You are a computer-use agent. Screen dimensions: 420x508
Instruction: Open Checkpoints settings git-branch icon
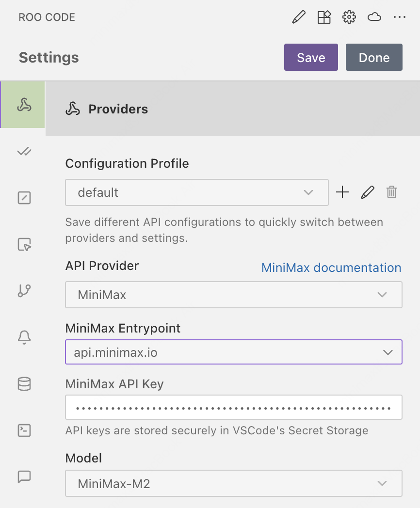(24, 290)
